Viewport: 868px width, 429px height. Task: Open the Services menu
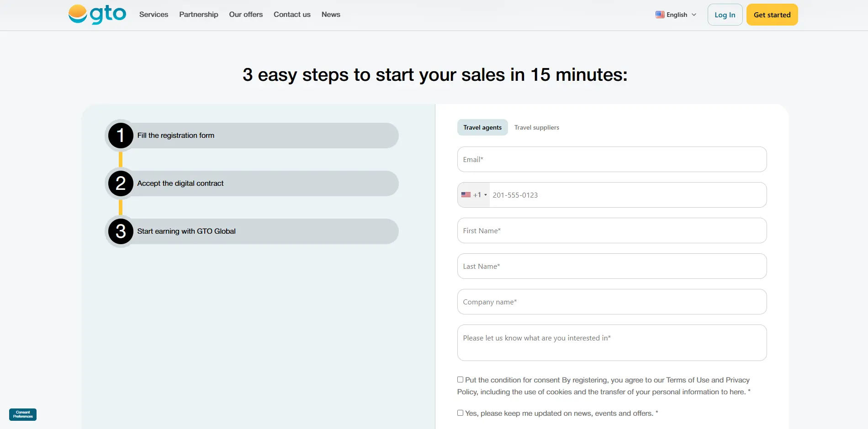[153, 15]
